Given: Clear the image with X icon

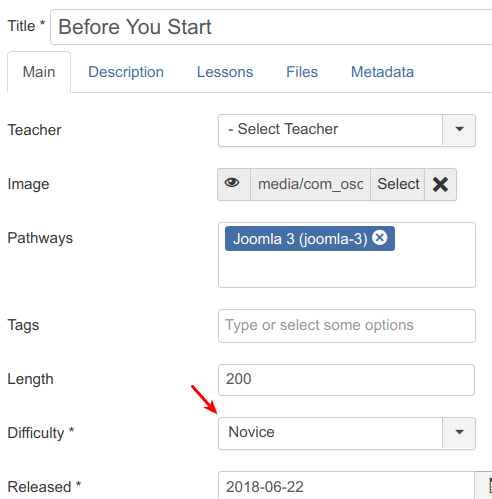Looking at the screenshot, I should pyautogui.click(x=440, y=184).
